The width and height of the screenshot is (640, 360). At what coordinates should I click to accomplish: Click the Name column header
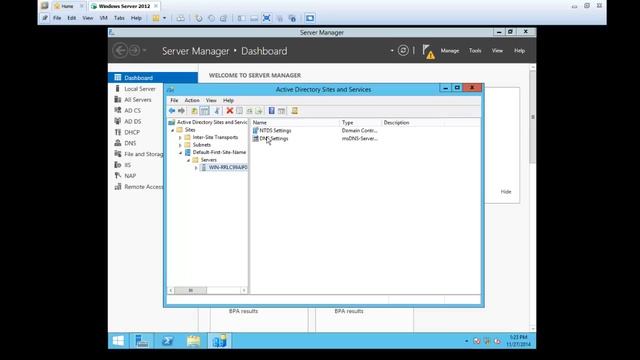point(295,122)
